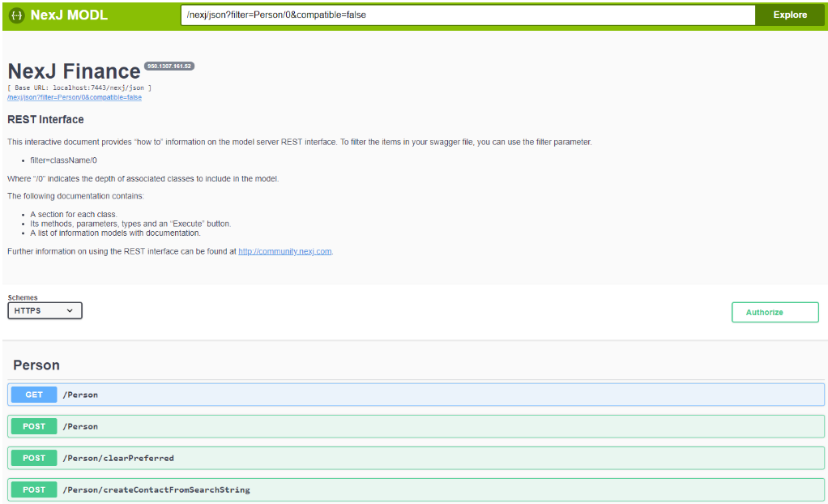Click the blue GET method badge
The image size is (828, 504).
point(34,395)
